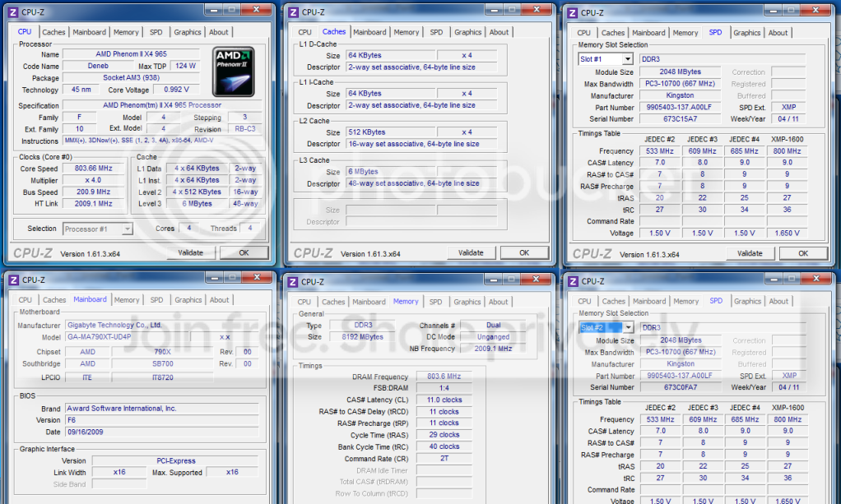Click the Z title icon of the Slot #1 SPD window
The height and width of the screenshot is (504, 841).
click(573, 12)
